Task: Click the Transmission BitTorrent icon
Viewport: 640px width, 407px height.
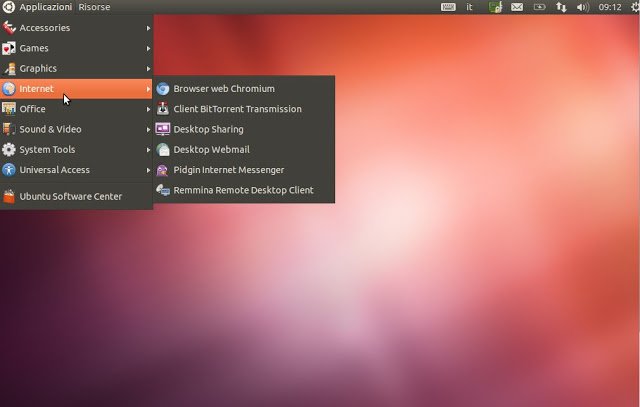Action: click(x=162, y=109)
